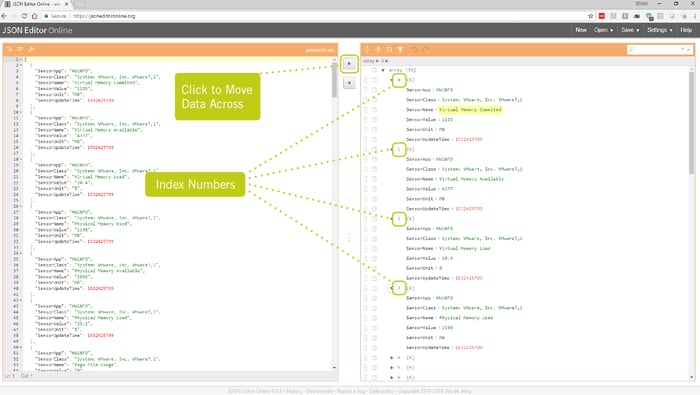Redo the last tree editor action
This screenshot has width=700, height=395.
(x=425, y=50)
